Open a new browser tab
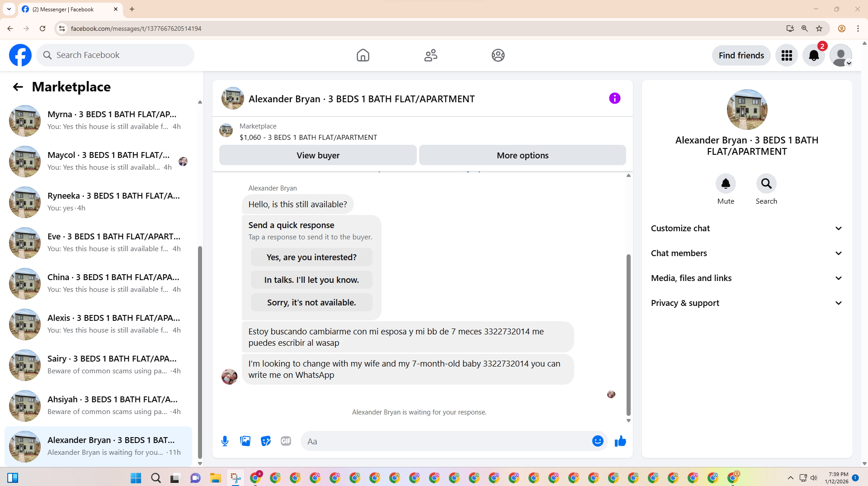This screenshot has width=868, height=486. pyautogui.click(x=132, y=9)
